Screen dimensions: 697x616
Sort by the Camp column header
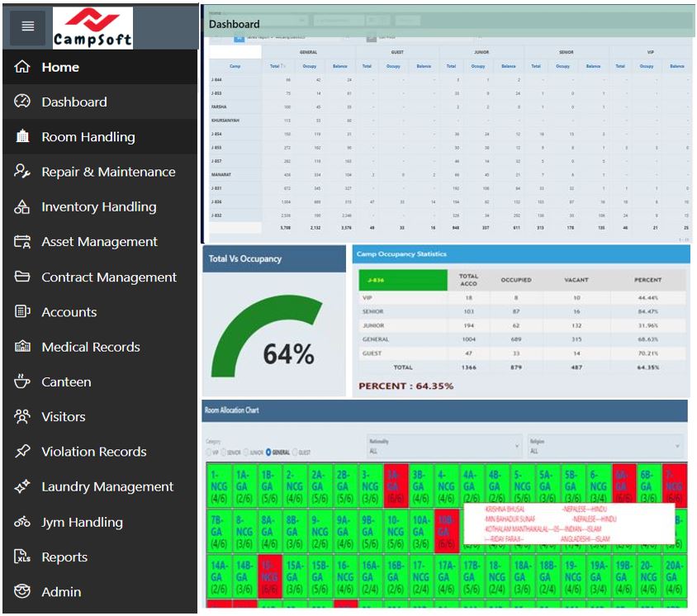point(235,66)
